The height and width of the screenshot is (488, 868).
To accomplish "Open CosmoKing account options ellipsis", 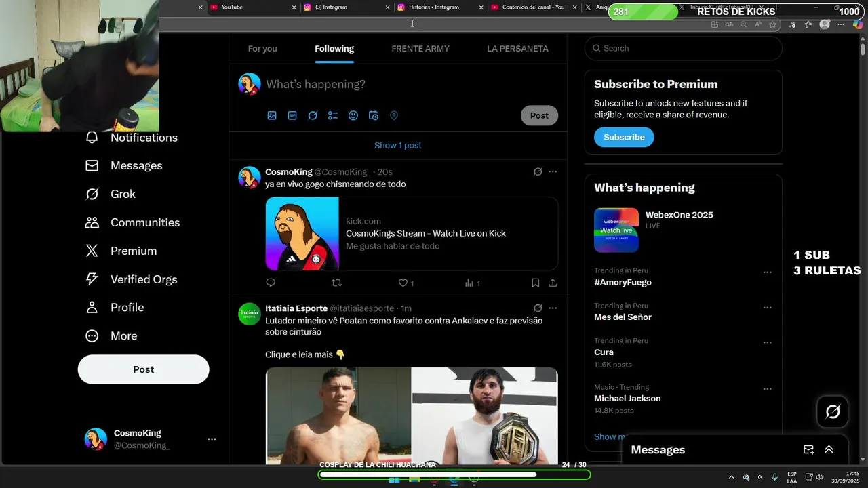I will pyautogui.click(x=212, y=439).
